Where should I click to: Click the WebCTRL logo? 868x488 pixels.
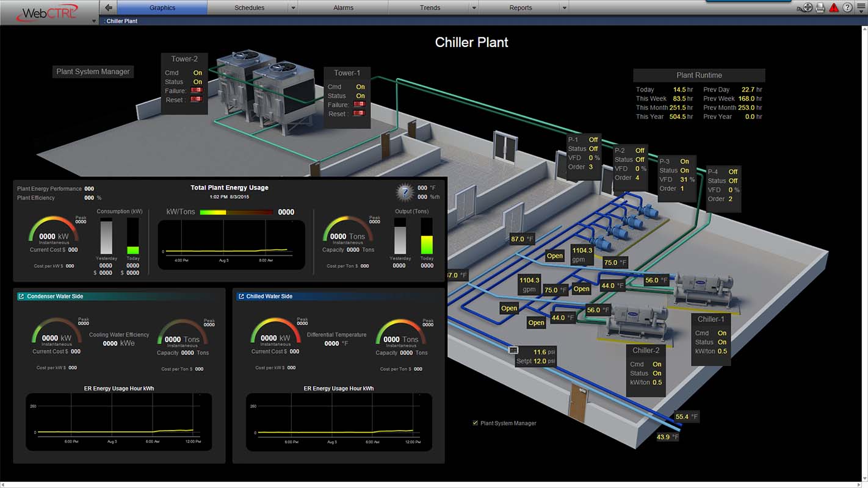pyautogui.click(x=49, y=12)
